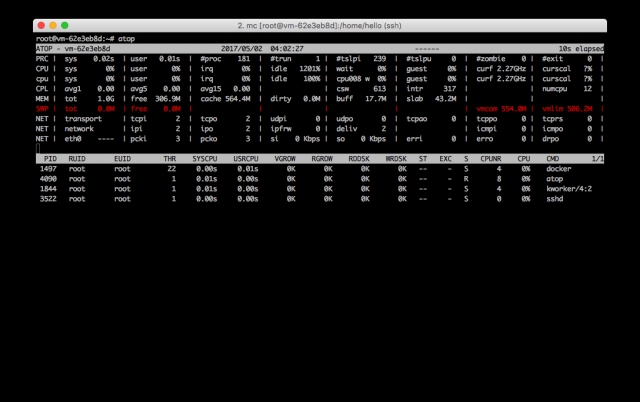Click the yellow minimize window button
The width and height of the screenshot is (640, 402).
tap(53, 25)
